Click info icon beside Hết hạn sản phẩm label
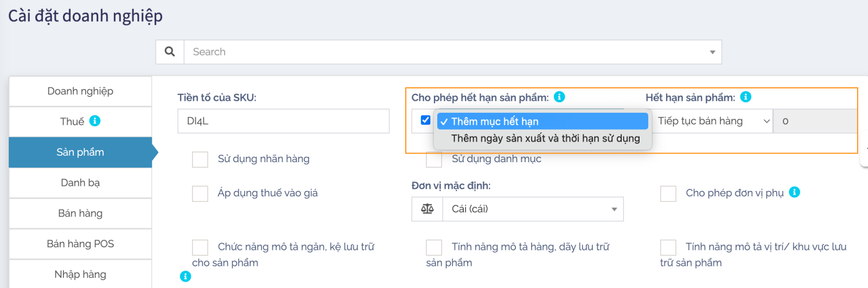 (x=746, y=97)
